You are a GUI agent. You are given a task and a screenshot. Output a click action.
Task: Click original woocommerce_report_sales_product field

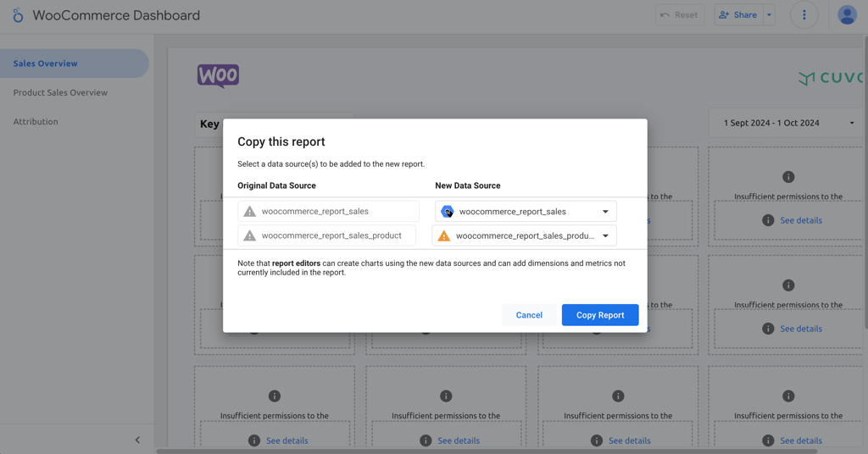(326, 235)
